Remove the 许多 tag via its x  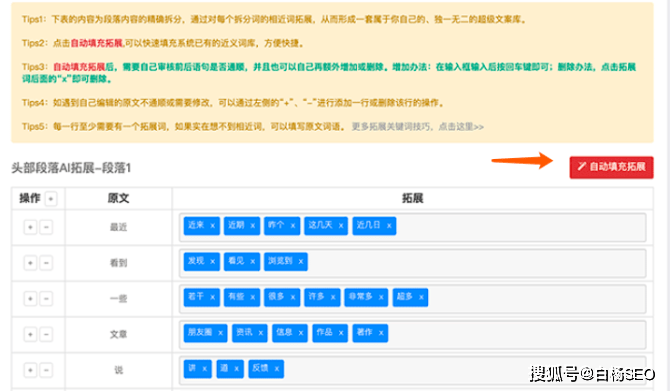click(x=333, y=297)
